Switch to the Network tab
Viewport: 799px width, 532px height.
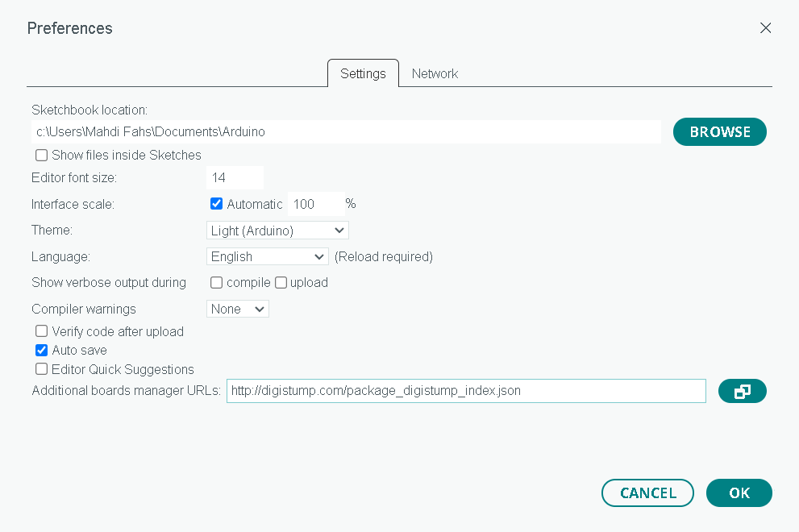[x=435, y=73]
